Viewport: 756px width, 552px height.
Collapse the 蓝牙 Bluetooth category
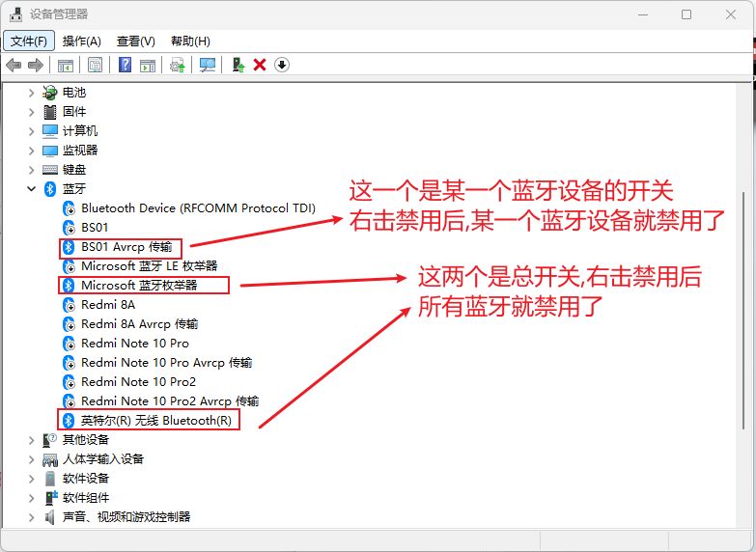click(31, 189)
